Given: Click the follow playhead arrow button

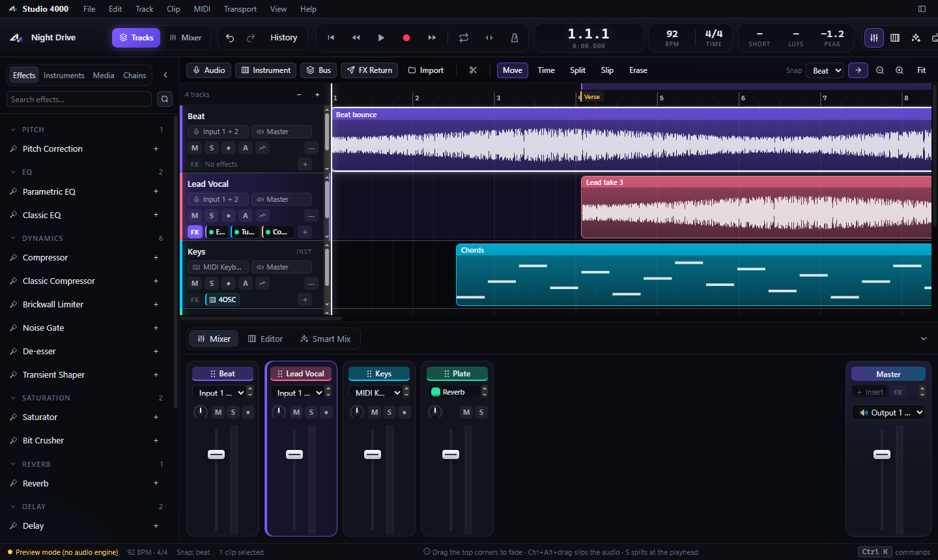Looking at the screenshot, I should 858,70.
